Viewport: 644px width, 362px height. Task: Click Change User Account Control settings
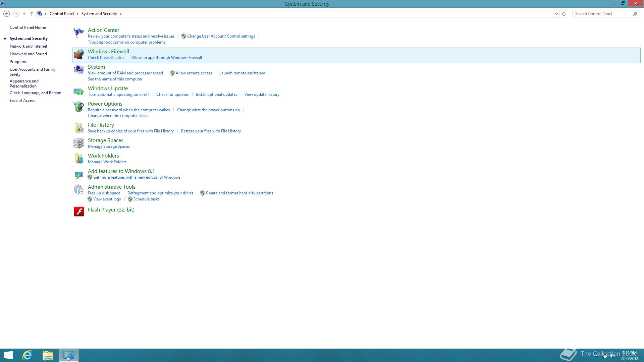(221, 36)
